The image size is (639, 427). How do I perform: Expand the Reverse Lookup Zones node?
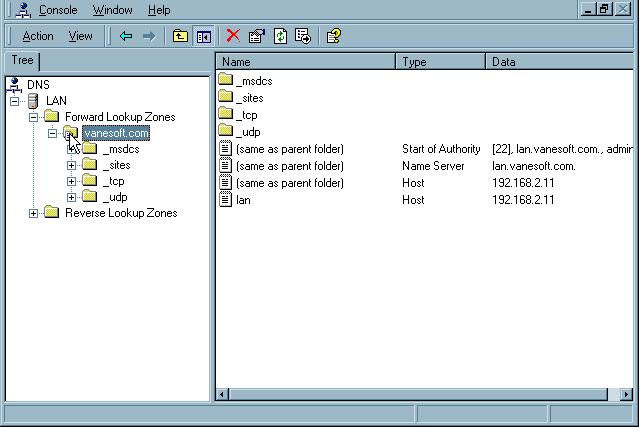(34, 213)
